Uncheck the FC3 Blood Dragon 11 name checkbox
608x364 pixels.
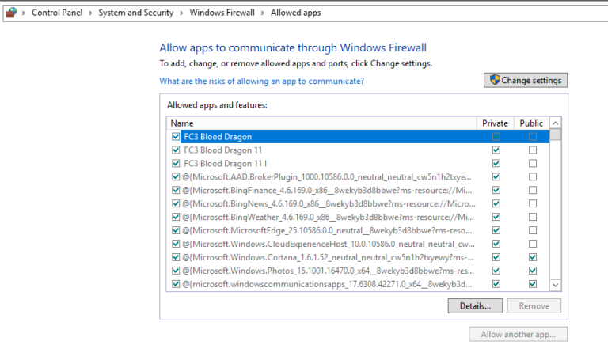(176, 150)
